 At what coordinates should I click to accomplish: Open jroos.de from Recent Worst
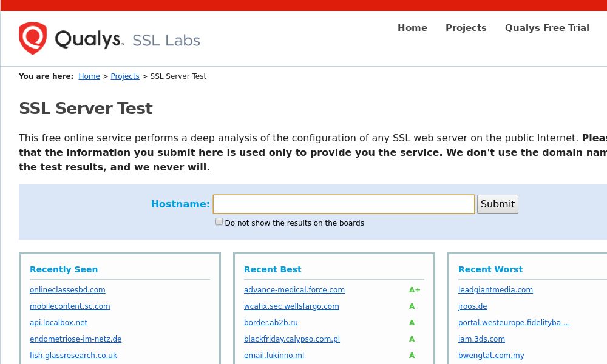point(472,306)
